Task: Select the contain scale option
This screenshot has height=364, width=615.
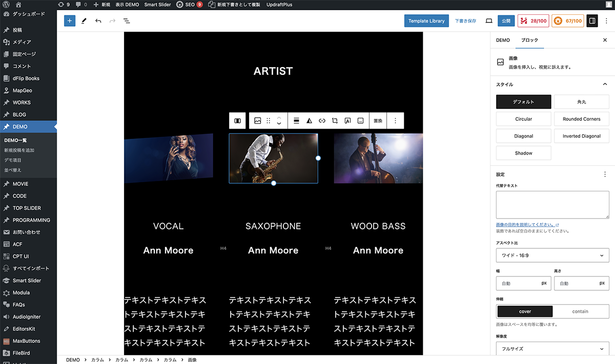Action: [580, 311]
